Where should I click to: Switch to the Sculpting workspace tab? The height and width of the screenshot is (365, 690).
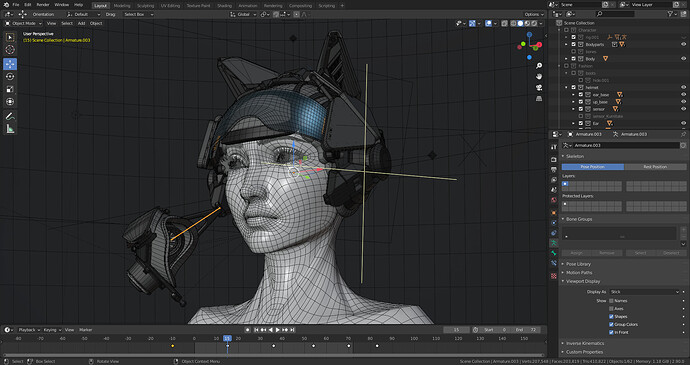point(145,6)
